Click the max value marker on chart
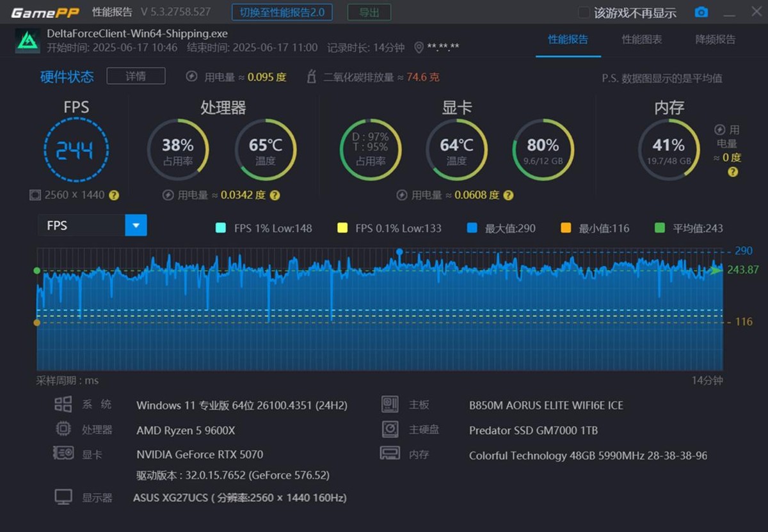The image size is (768, 532). (399, 252)
